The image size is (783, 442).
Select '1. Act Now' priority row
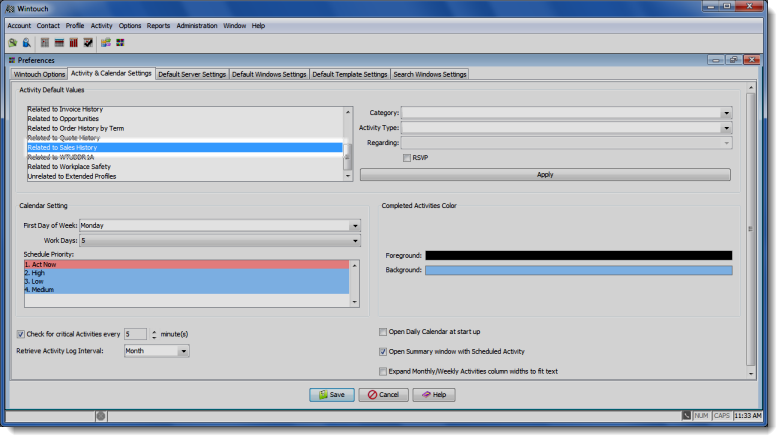[187, 265]
